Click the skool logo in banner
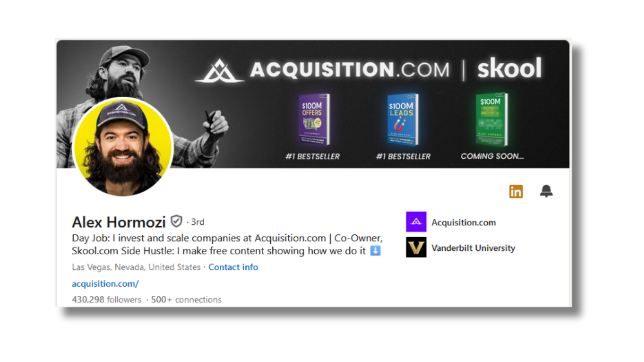Screen dimensions: 644x362 point(509,68)
